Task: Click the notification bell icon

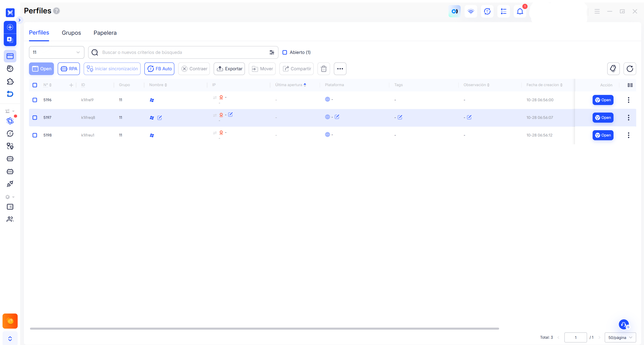Action: 520,12
